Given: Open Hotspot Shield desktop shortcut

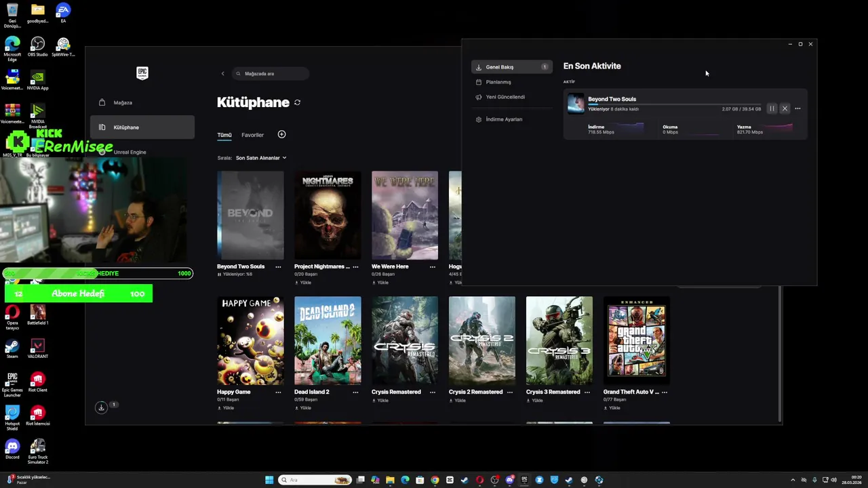Looking at the screenshot, I should (x=12, y=418).
